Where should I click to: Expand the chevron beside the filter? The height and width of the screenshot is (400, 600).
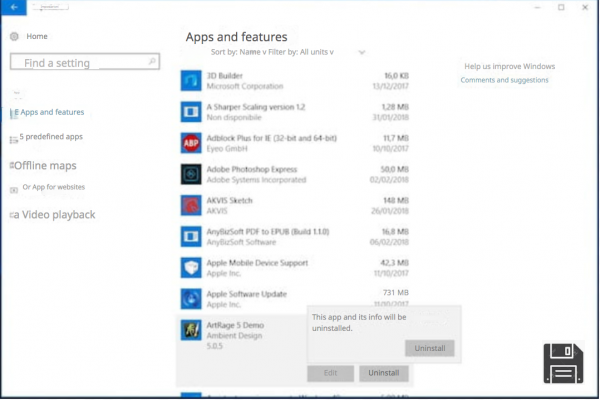pyautogui.click(x=362, y=52)
